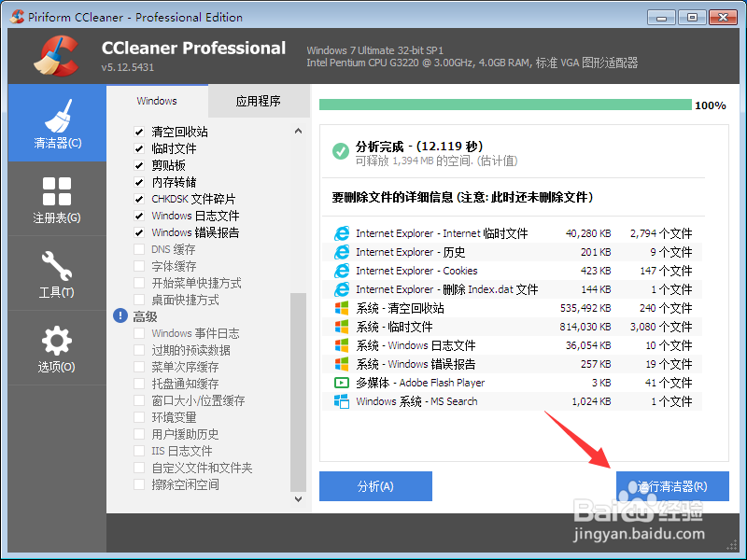The image size is (747, 560).
Task: Enable the 用户援助历史 checkbox
Action: pyautogui.click(x=139, y=434)
